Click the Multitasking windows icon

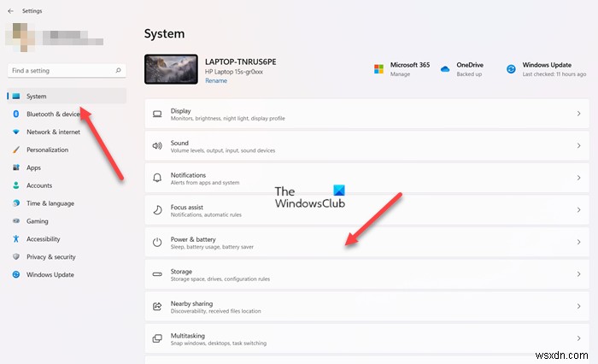[x=157, y=338]
